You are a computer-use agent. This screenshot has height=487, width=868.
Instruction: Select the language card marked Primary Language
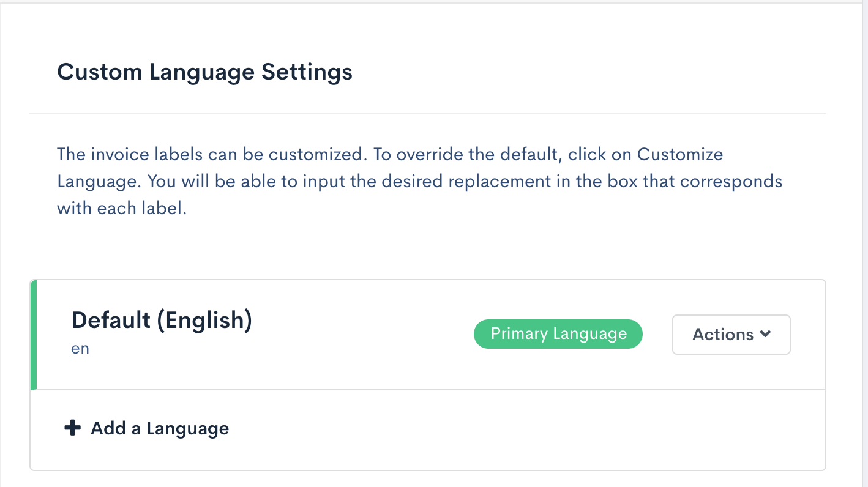pyautogui.click(x=367, y=334)
